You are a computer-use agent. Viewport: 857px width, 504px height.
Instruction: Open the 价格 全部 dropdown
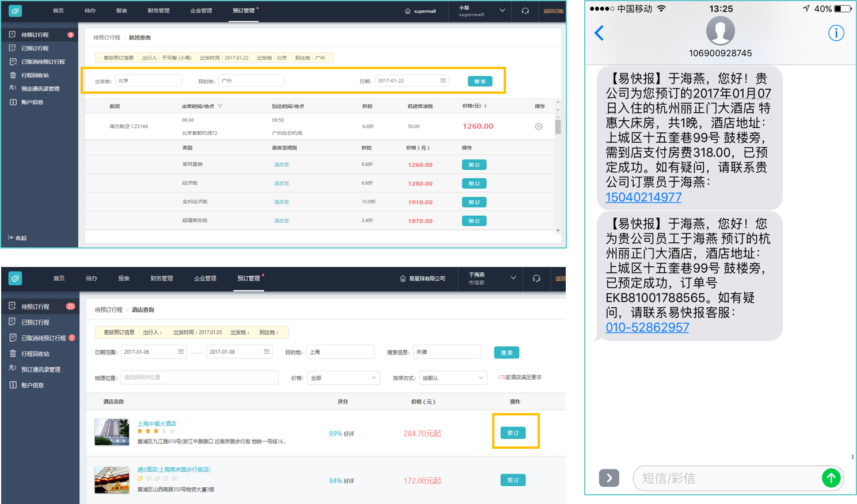(344, 378)
